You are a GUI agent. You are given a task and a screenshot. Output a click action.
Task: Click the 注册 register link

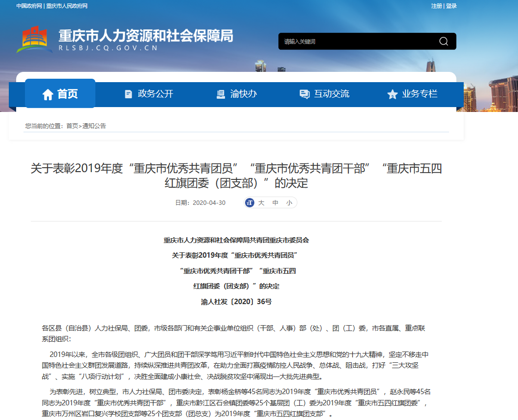click(436, 6)
